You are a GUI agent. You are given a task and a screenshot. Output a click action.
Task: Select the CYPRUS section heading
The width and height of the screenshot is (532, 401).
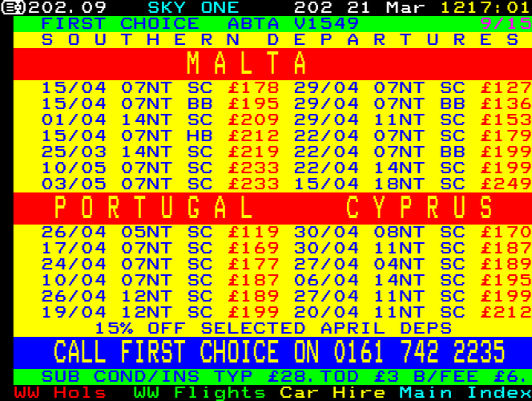point(419,208)
